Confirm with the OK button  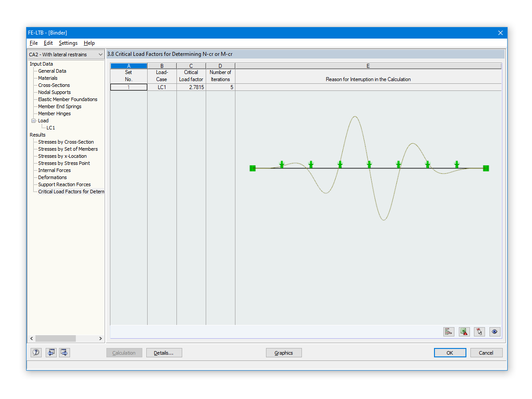(x=450, y=353)
